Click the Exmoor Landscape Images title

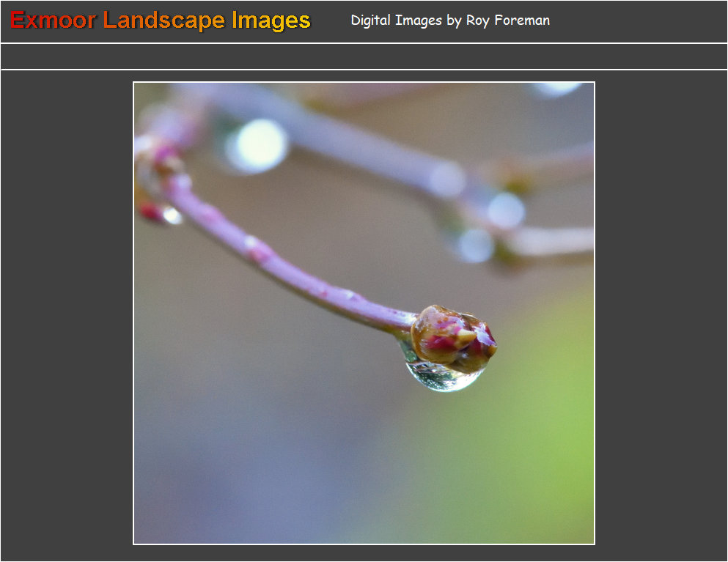160,21
